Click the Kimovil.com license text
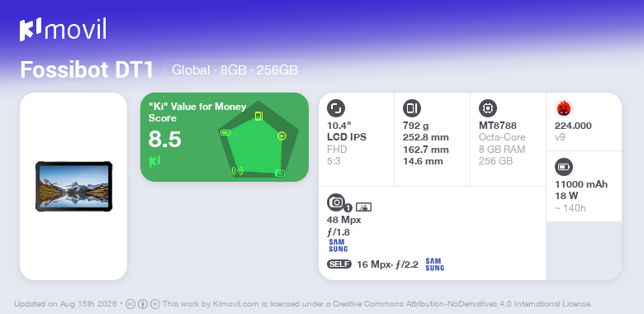644x314 pixels. click(236, 304)
